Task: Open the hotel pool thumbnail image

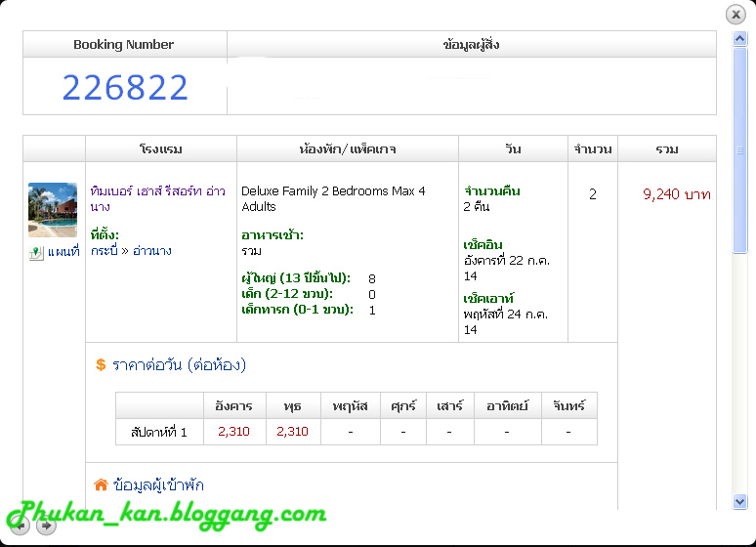Action: point(53,210)
